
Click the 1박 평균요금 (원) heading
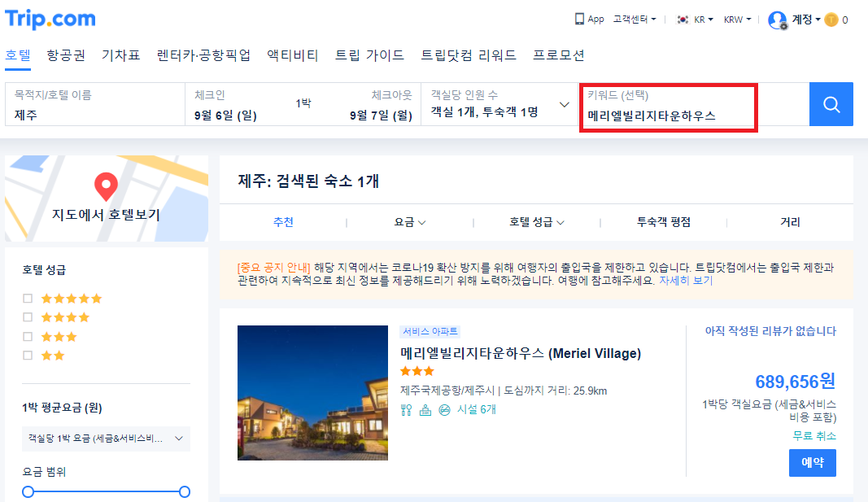click(62, 408)
